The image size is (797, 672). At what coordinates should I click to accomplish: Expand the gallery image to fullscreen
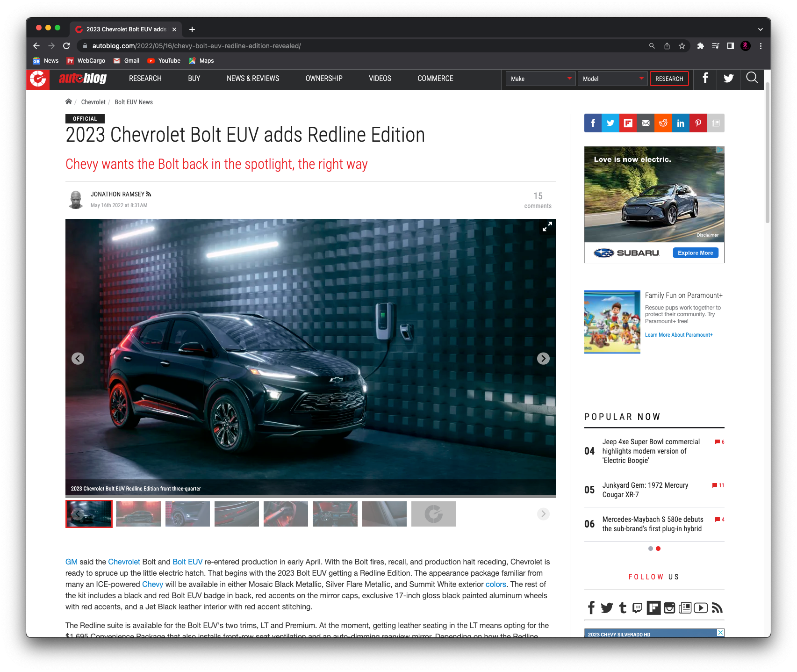pyautogui.click(x=547, y=227)
